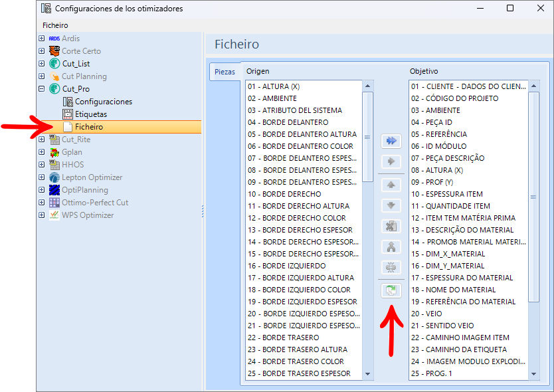Click the Objetivo list scrollbar thumb
Image resolution: width=554 pixels, height=392 pixels.
coord(534,197)
